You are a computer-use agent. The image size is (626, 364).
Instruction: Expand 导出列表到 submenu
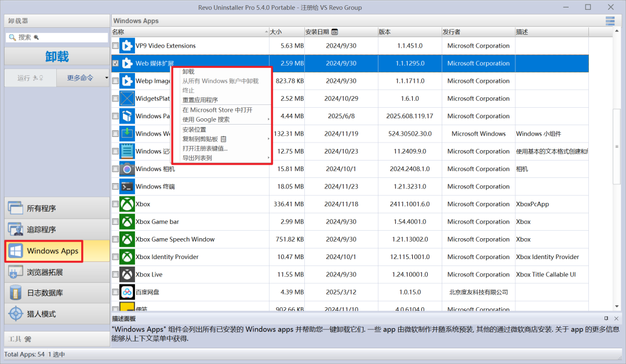268,158
